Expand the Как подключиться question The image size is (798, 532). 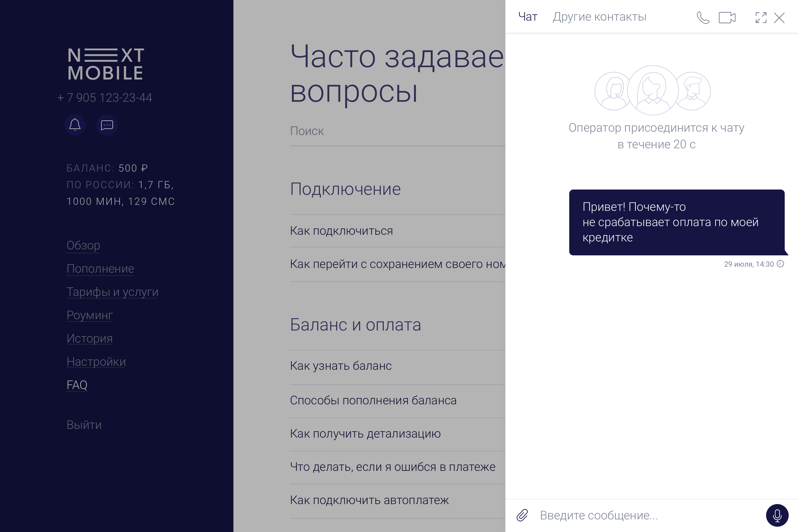click(341, 231)
